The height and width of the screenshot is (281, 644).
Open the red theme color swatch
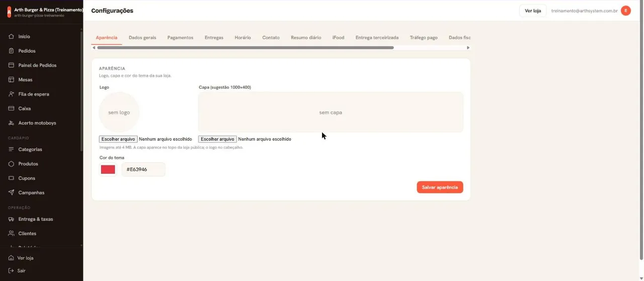(108, 169)
